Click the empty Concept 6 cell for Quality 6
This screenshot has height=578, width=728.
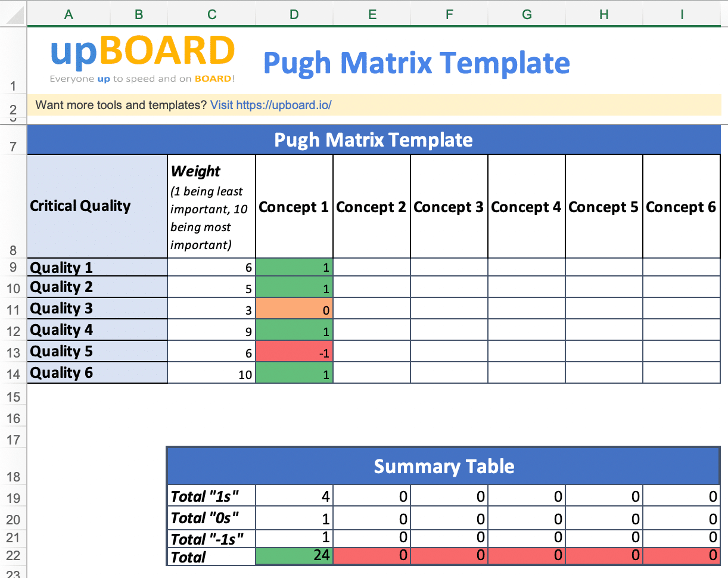click(682, 372)
